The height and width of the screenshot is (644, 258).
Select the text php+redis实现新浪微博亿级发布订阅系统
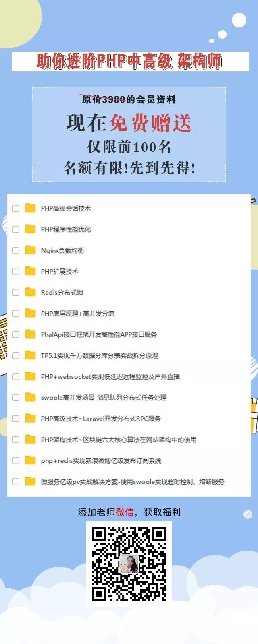pos(101,461)
